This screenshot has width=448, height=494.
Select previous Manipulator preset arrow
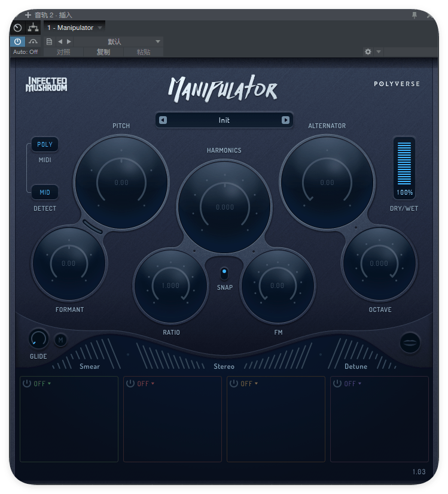tap(163, 120)
